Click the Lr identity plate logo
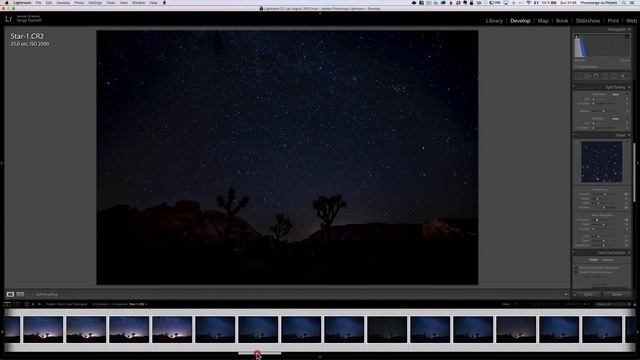Viewport: 640px width, 360px height. (x=9, y=19)
